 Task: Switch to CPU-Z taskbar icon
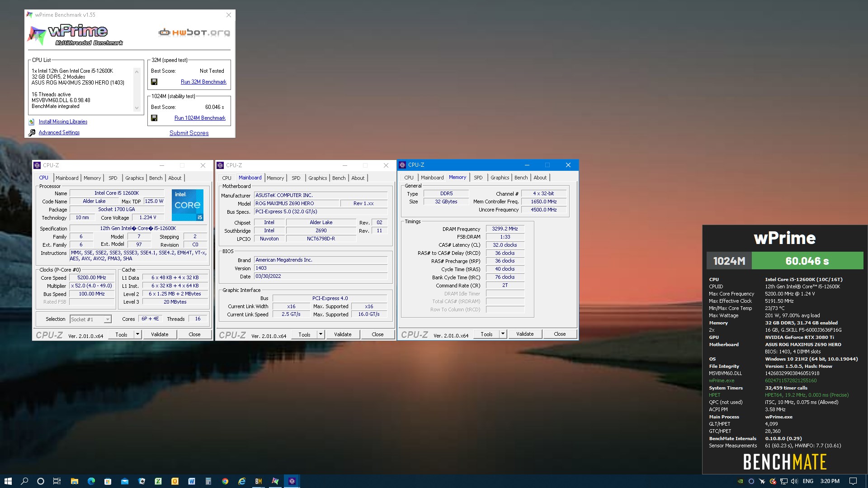[292, 481]
